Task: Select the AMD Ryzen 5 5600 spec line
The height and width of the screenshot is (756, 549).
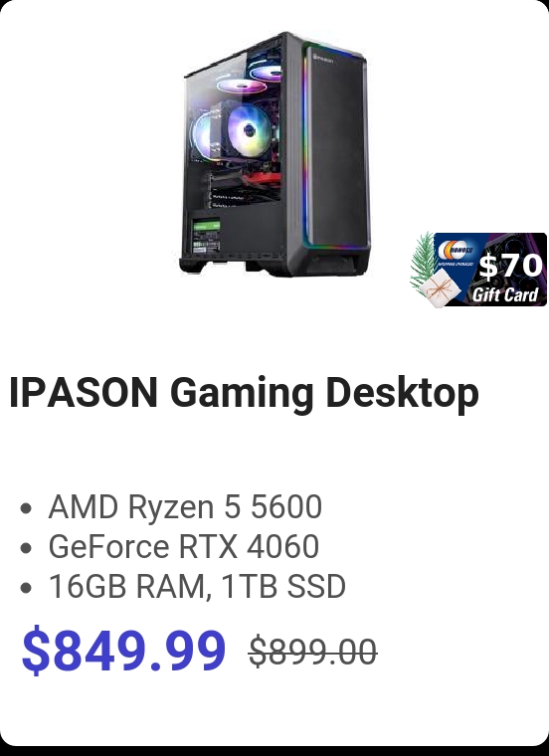Action: [x=185, y=506]
